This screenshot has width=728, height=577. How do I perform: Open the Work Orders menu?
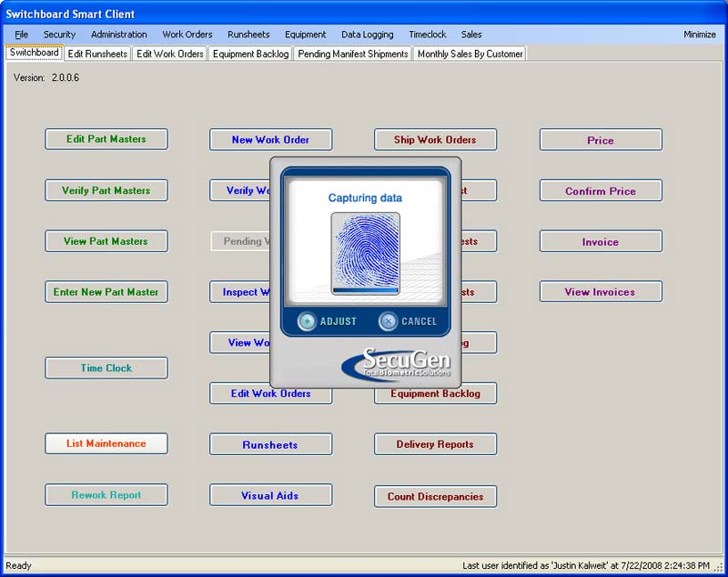click(x=187, y=35)
